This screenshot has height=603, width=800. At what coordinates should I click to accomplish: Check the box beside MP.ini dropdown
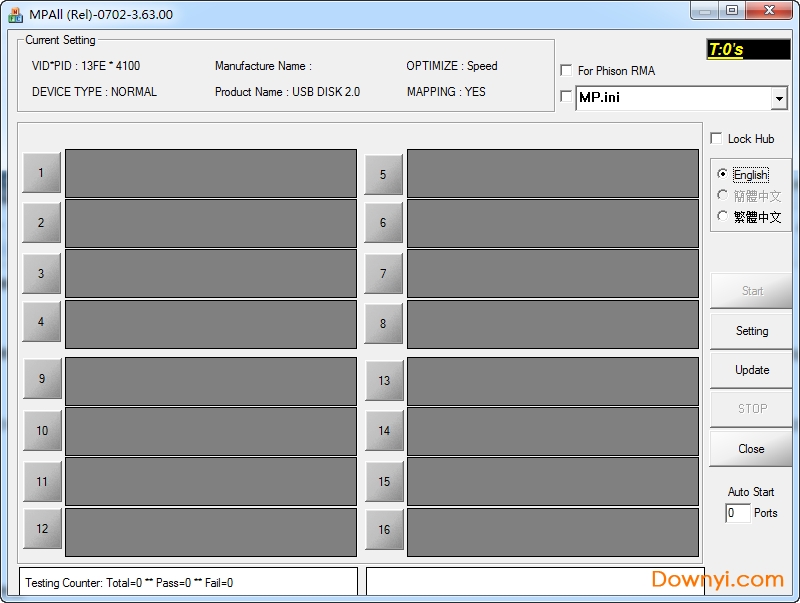[x=567, y=97]
